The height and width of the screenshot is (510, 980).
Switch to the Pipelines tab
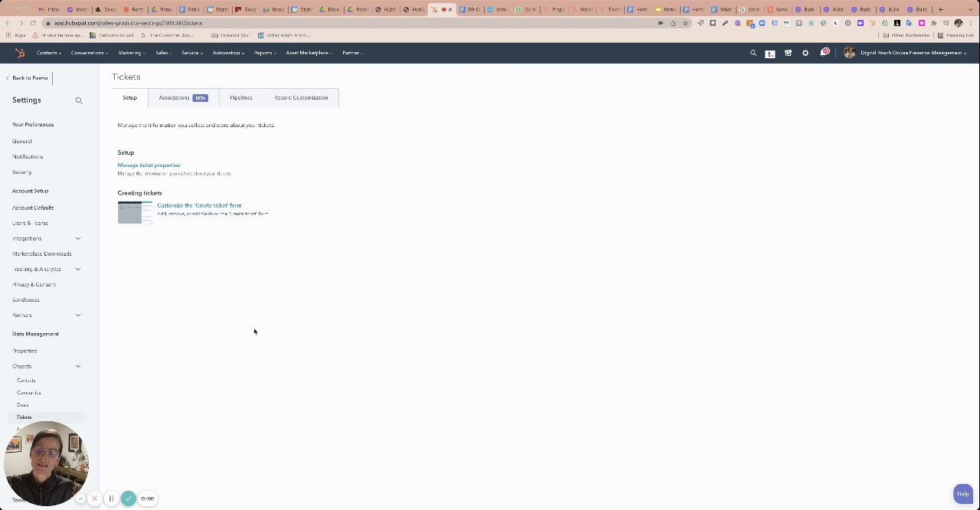click(x=241, y=97)
